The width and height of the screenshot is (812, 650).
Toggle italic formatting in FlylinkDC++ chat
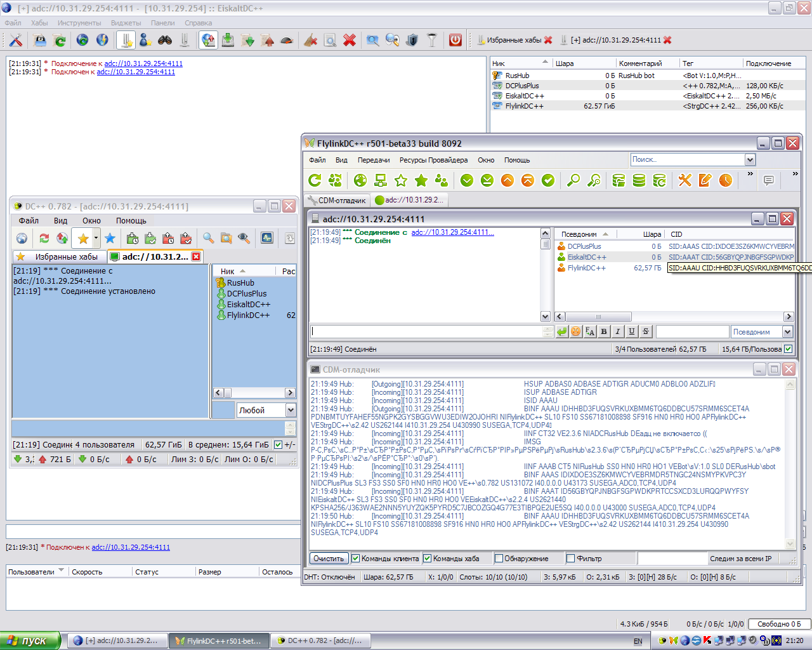click(x=618, y=331)
